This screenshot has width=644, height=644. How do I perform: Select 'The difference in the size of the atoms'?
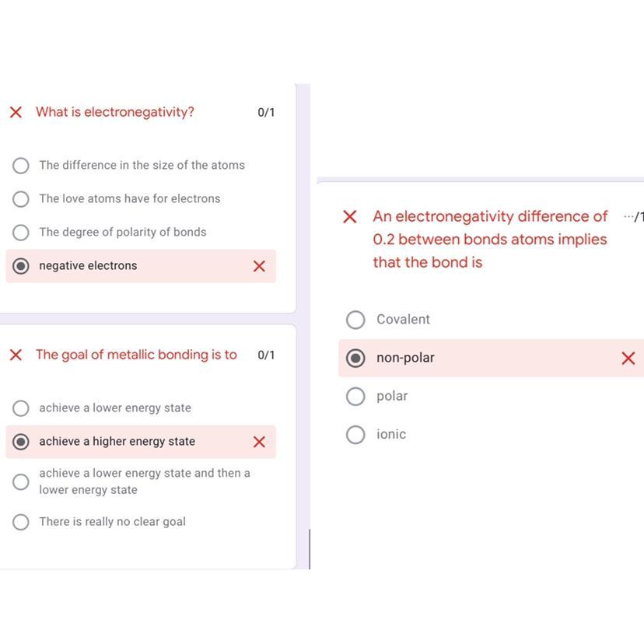[21, 166]
